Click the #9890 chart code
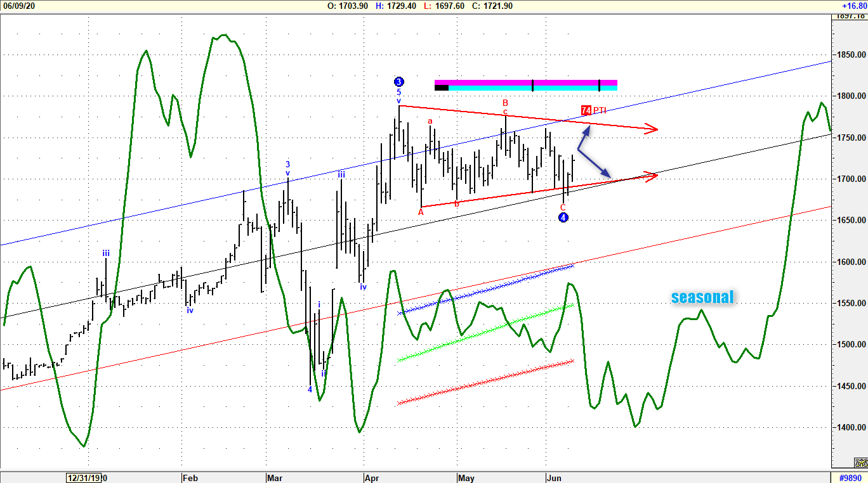Viewport: 868px width, 483px height. 849,478
